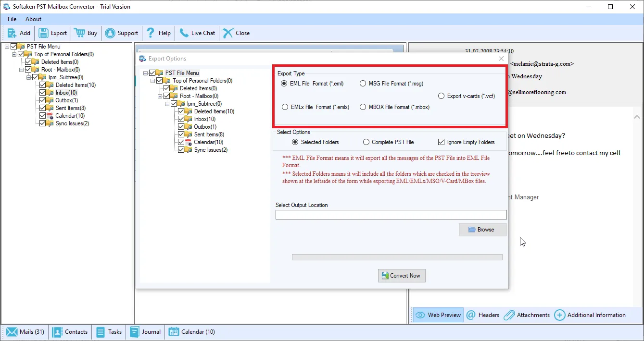Click the Sent Items(8) folder icon in main window tree
This screenshot has width=644, height=341.
pyautogui.click(x=50, y=108)
